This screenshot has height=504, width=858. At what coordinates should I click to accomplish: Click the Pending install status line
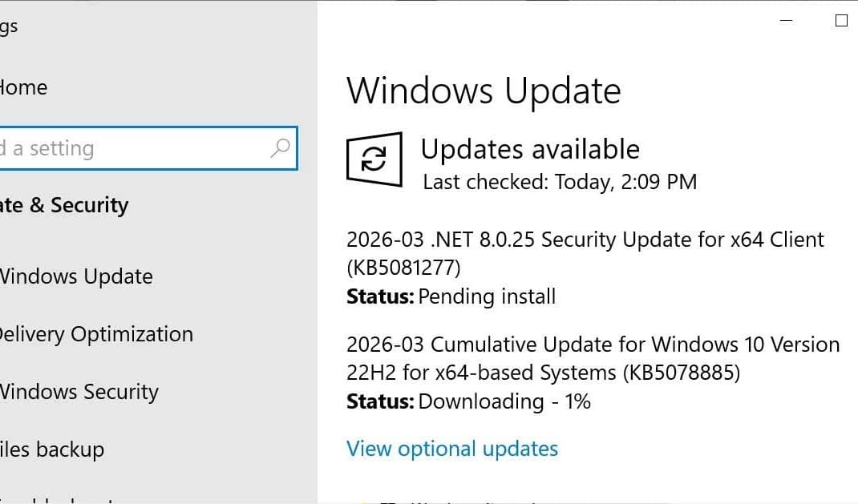point(451,297)
